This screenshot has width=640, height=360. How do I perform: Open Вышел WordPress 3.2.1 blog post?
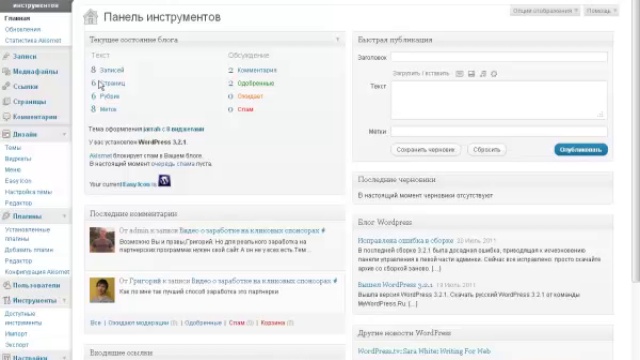pyautogui.click(x=395, y=284)
